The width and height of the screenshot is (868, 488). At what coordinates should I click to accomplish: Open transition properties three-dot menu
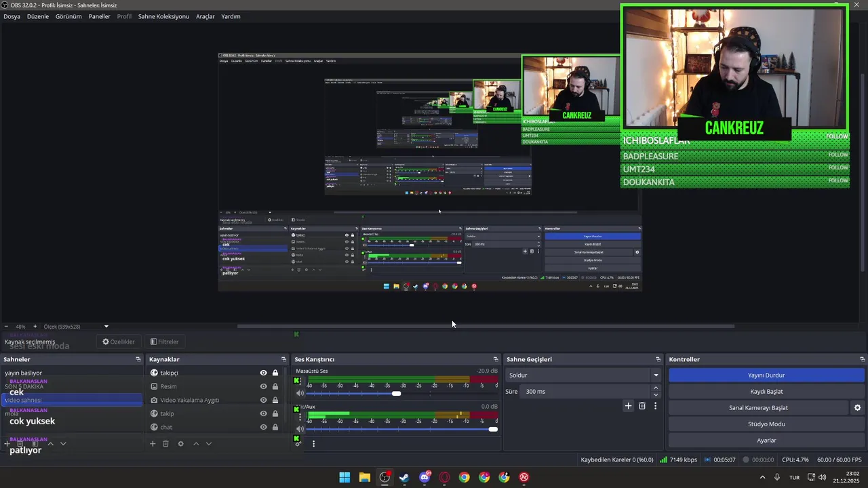point(655,406)
